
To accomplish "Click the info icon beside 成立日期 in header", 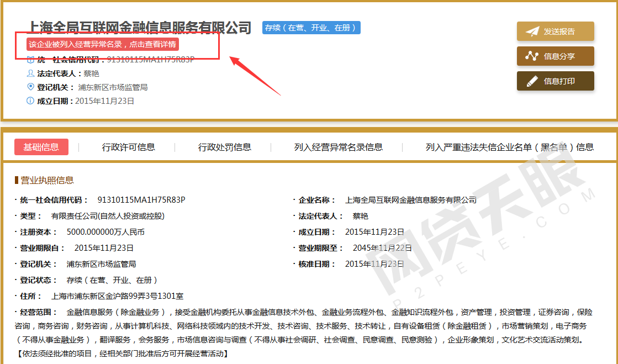I will pyautogui.click(x=30, y=101).
